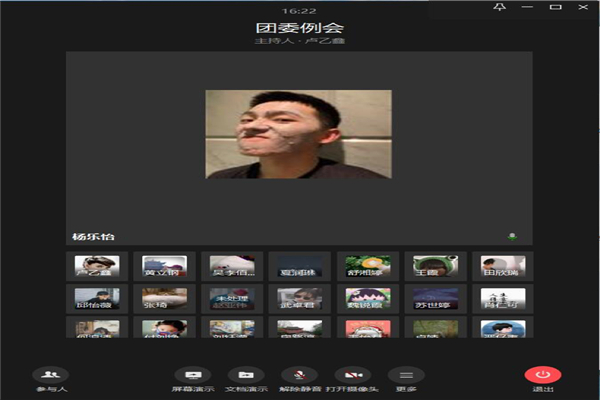Image resolution: width=600 pixels, height=400 pixels.
Task: Pick participant thumbnail 苏世婷
Action: pyautogui.click(x=435, y=298)
